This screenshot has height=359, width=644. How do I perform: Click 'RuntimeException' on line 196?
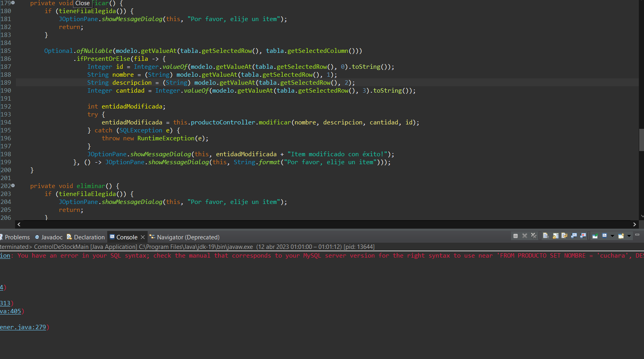click(x=166, y=138)
